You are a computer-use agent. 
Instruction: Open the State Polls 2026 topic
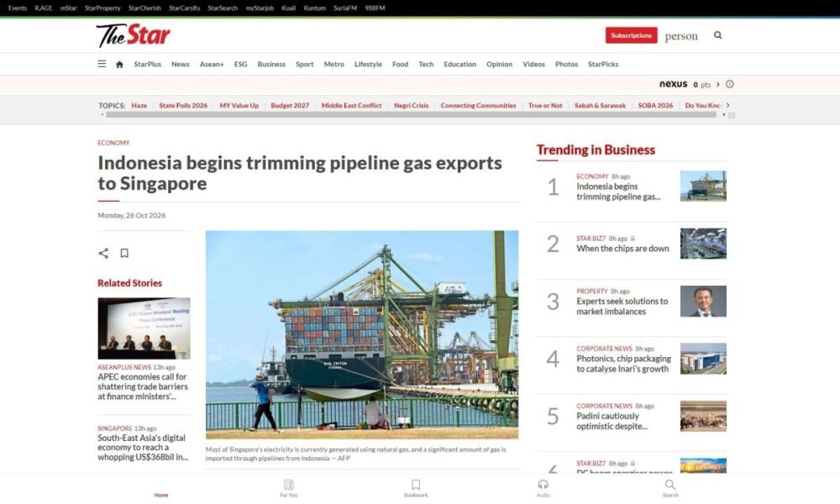pyautogui.click(x=183, y=106)
